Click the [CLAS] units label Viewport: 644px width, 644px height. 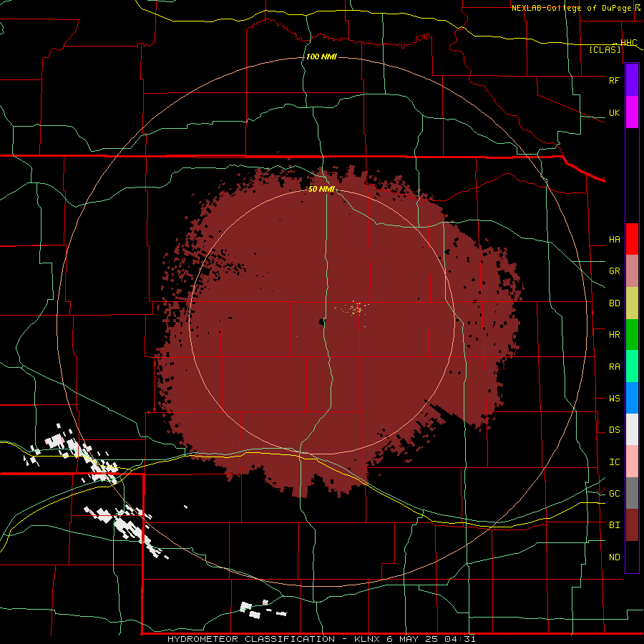(x=605, y=50)
